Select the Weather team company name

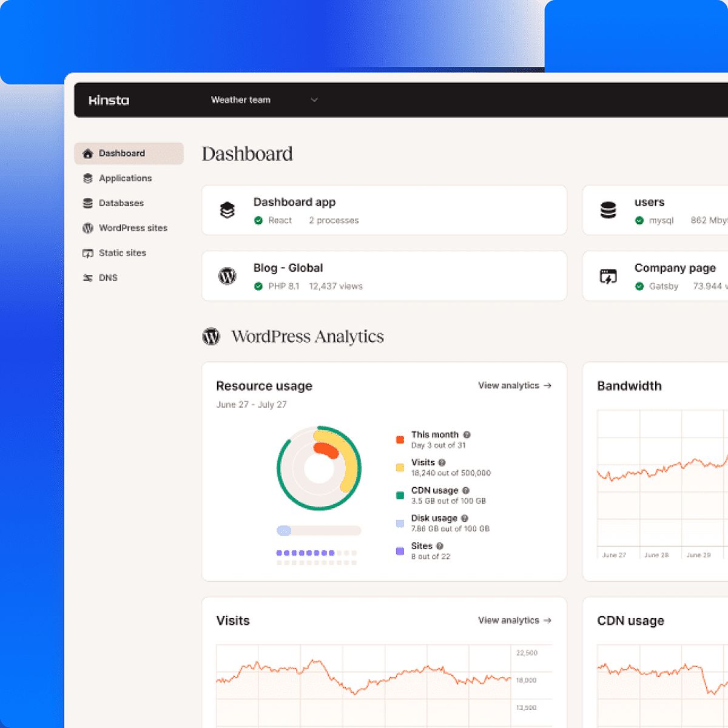(240, 99)
